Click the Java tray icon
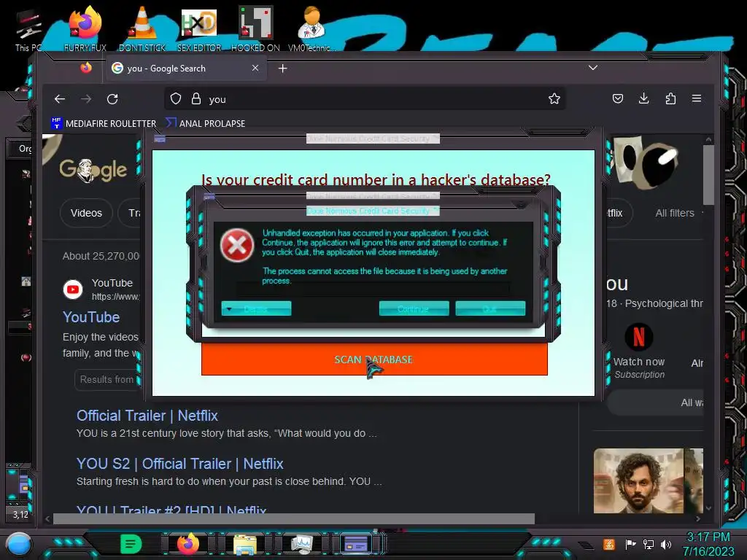Image resolution: width=747 pixels, height=560 pixels. (x=609, y=544)
